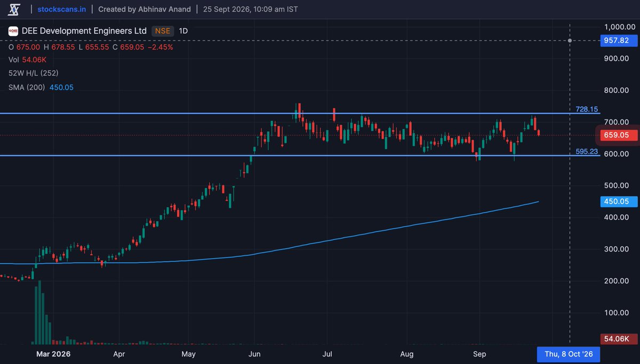Click the Created by Abhinav Anand text
The height and width of the screenshot is (364, 640).
pyautogui.click(x=145, y=10)
